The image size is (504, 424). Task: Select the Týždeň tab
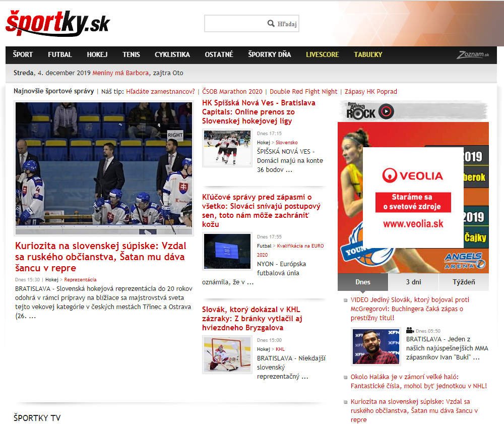(x=463, y=282)
